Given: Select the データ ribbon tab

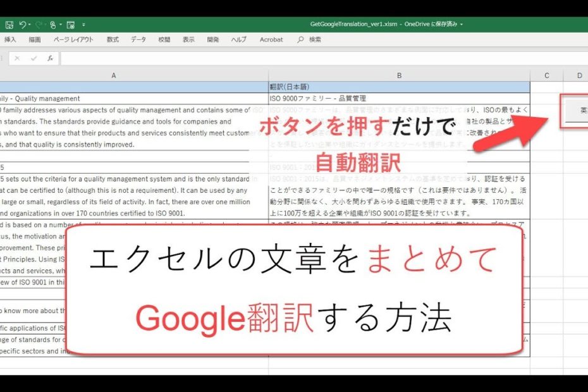Looking at the screenshot, I should (138, 40).
